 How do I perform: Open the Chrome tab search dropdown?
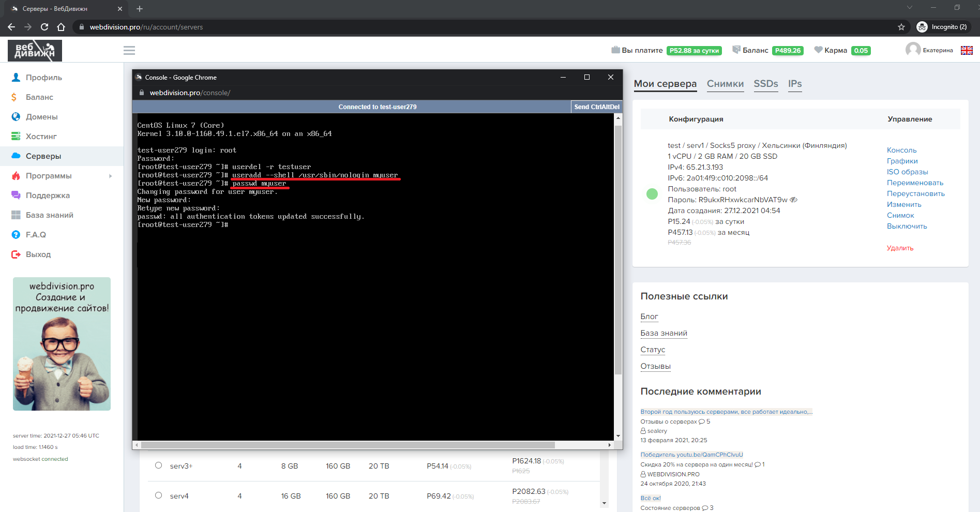910,7
